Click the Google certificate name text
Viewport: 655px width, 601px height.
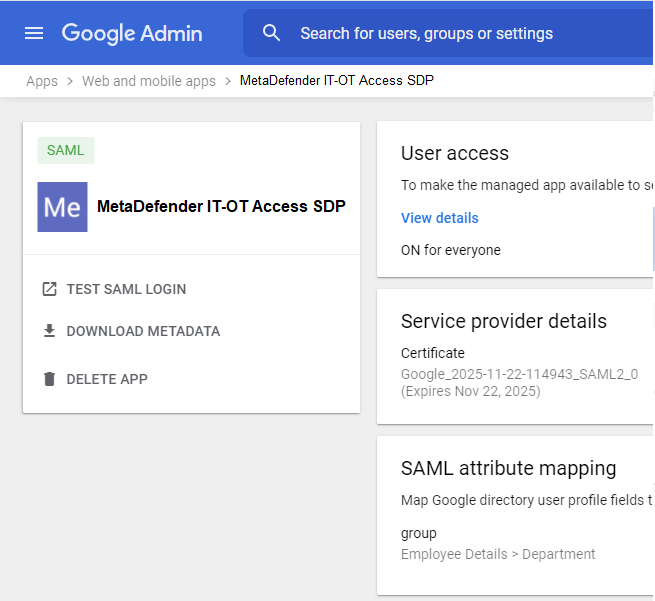click(x=519, y=373)
